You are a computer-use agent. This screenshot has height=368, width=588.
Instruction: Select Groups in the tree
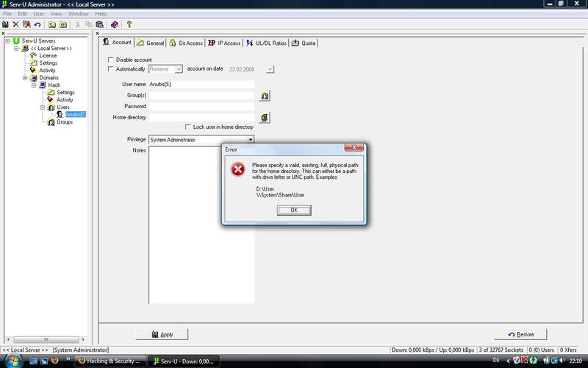click(65, 121)
